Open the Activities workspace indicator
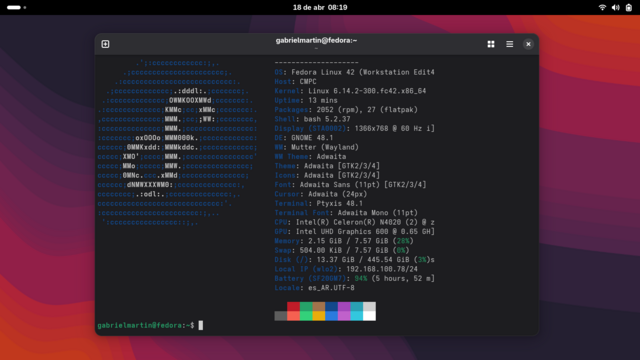This screenshot has height=360, width=640. (16, 7)
